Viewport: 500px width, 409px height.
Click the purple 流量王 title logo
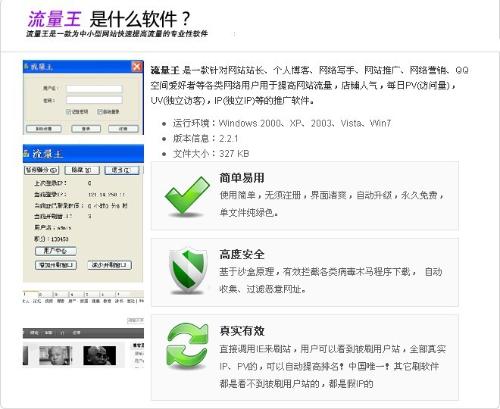[54, 19]
